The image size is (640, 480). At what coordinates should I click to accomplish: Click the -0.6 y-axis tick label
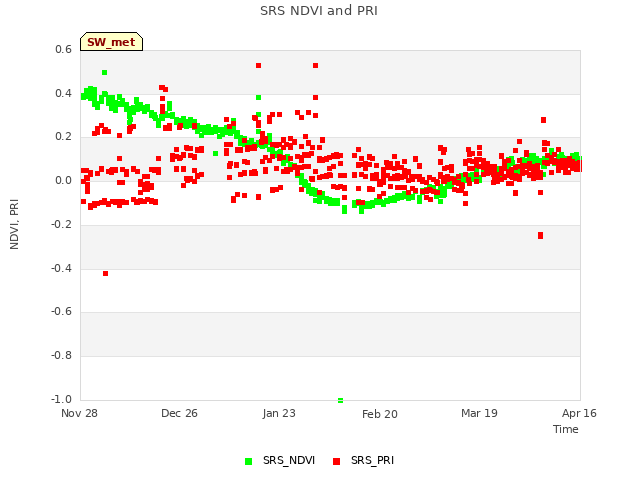(61, 311)
